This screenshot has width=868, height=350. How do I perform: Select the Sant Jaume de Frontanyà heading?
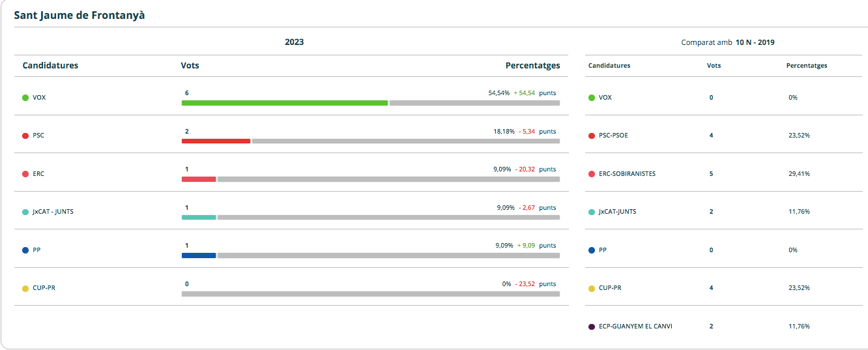point(80,15)
